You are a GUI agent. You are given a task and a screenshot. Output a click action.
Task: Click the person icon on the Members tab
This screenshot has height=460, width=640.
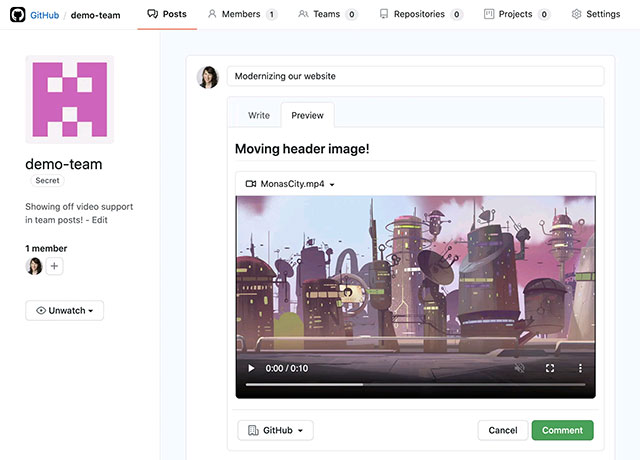click(212, 14)
